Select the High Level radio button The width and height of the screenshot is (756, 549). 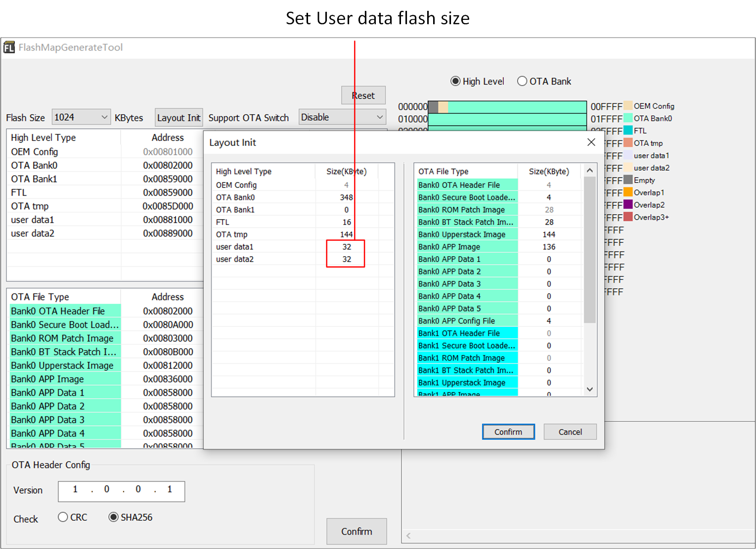(455, 81)
